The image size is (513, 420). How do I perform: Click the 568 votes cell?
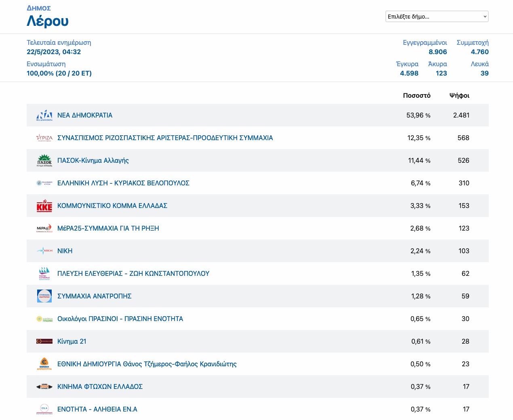(x=463, y=138)
